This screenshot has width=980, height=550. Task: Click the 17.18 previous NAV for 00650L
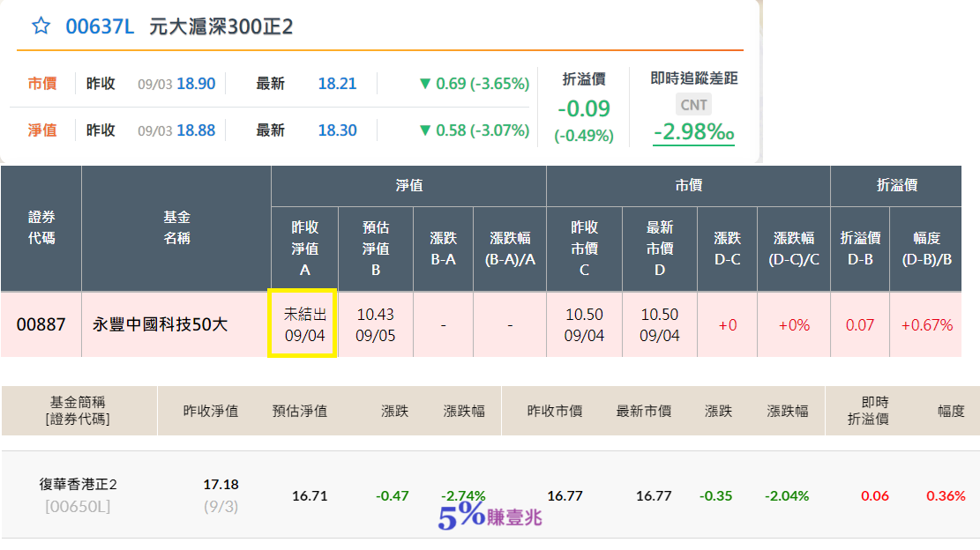221,485
